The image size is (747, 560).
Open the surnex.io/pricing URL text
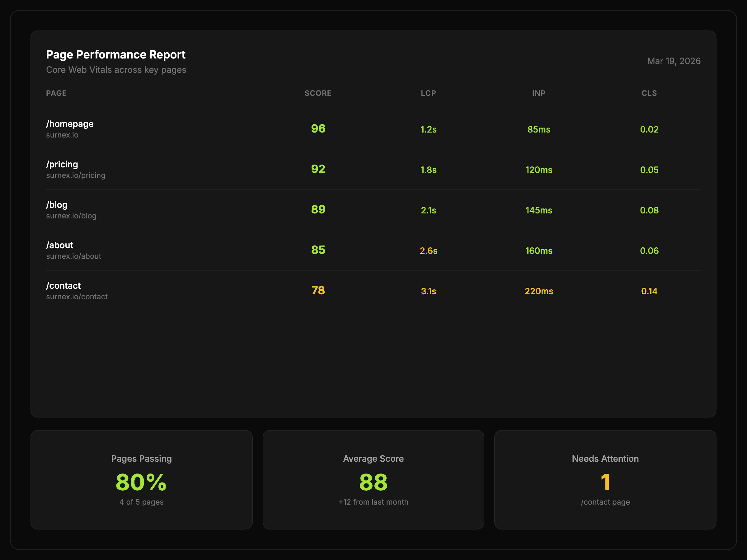click(x=76, y=175)
